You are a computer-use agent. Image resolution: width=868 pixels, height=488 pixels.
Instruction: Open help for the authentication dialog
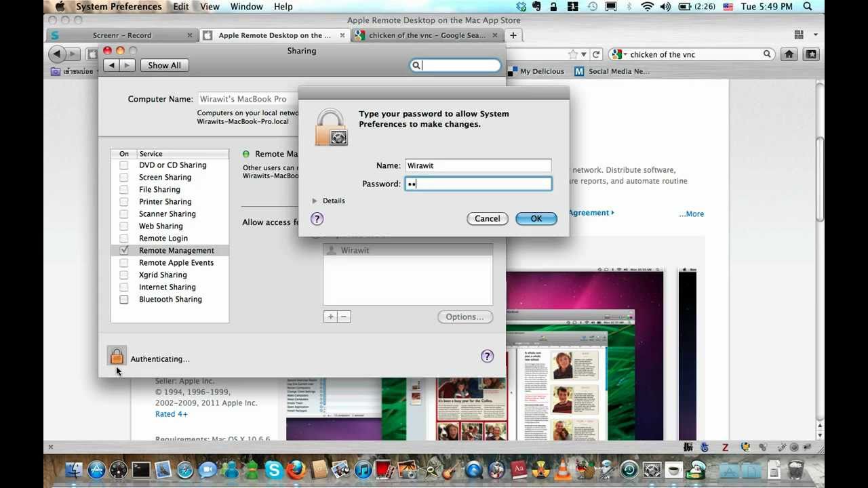pos(317,219)
